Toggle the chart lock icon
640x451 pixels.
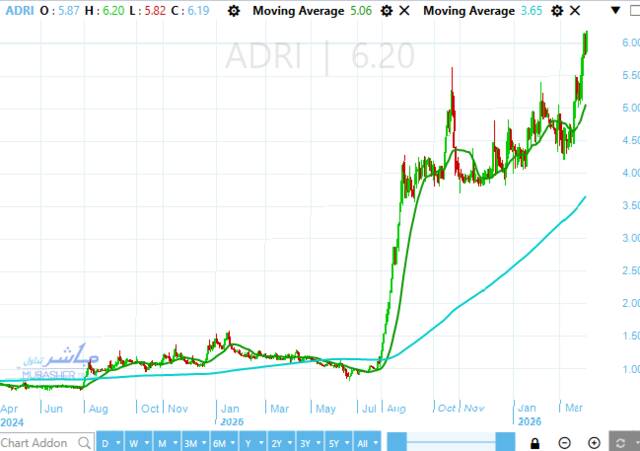pyautogui.click(x=535, y=443)
